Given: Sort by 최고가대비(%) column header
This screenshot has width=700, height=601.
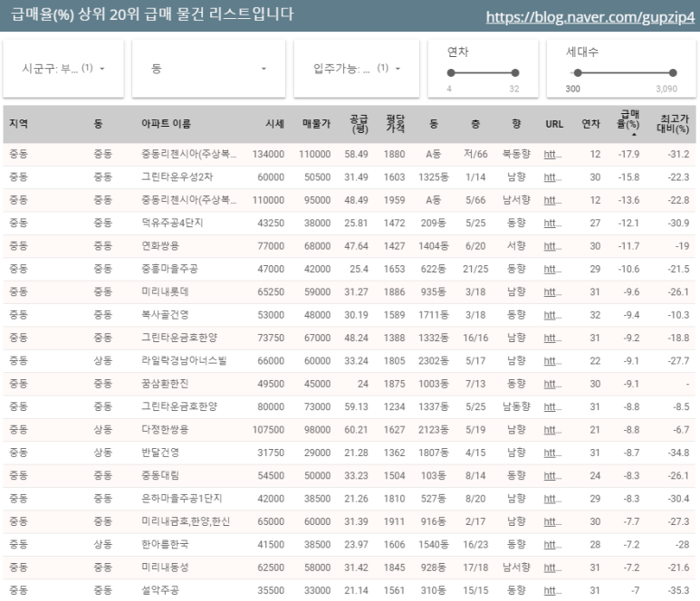Looking at the screenshot, I should tap(673, 124).
